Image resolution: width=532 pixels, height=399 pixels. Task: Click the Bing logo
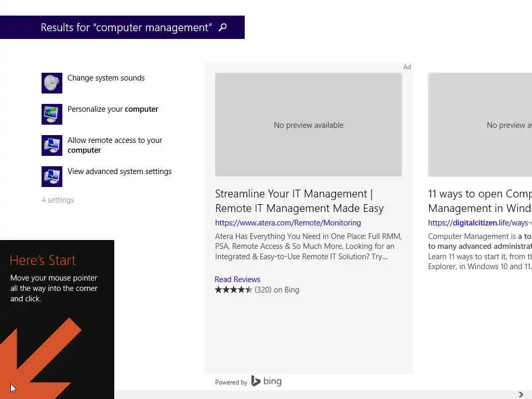[267, 381]
